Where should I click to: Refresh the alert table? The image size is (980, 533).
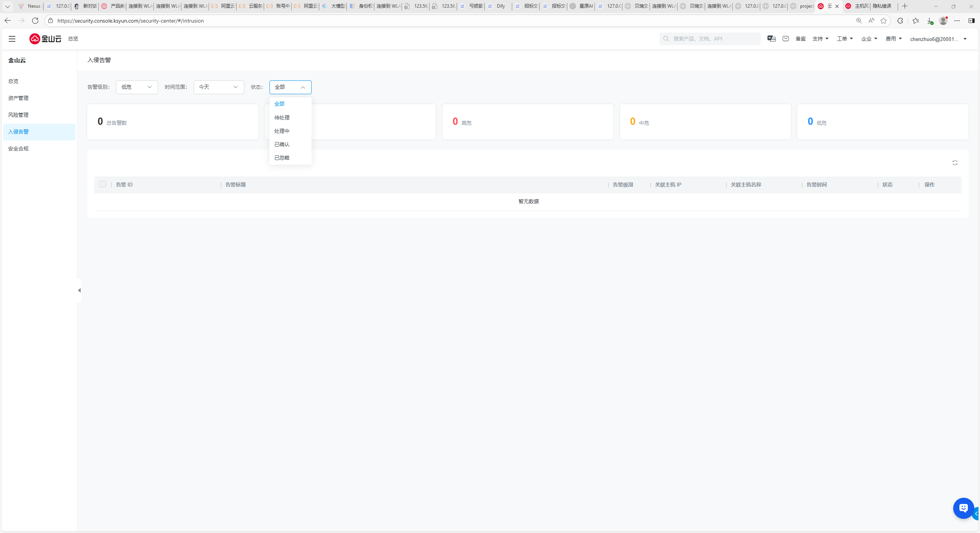tap(955, 163)
